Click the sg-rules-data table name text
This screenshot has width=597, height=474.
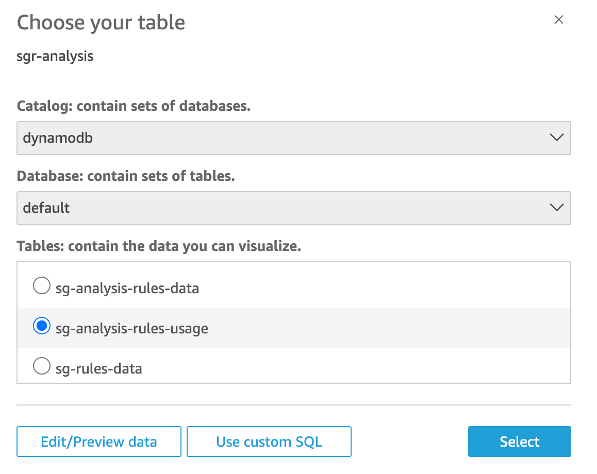(x=99, y=369)
